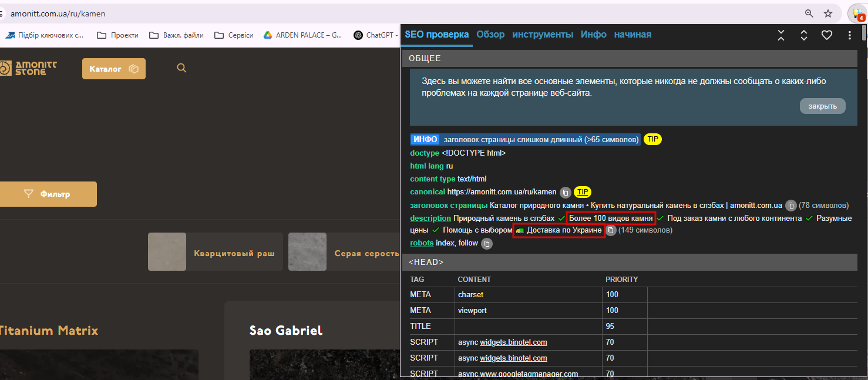Click the TIP badge beside the canonical URL
The width and height of the screenshot is (868, 380).
tap(582, 192)
